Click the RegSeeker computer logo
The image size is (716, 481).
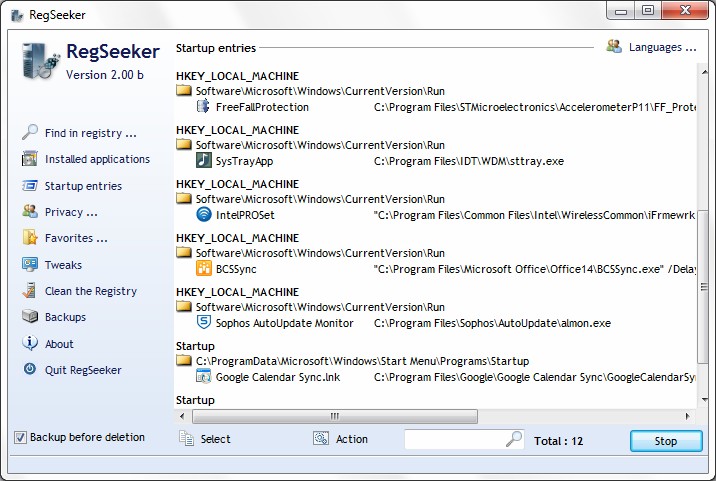point(41,61)
